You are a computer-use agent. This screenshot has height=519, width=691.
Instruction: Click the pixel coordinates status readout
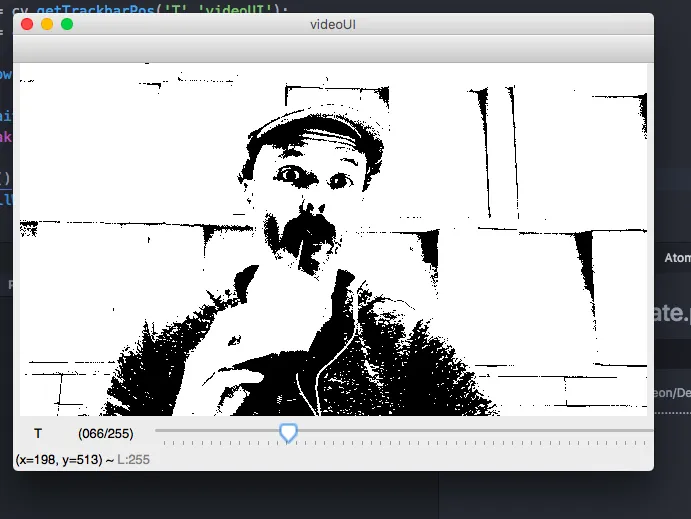click(59, 460)
